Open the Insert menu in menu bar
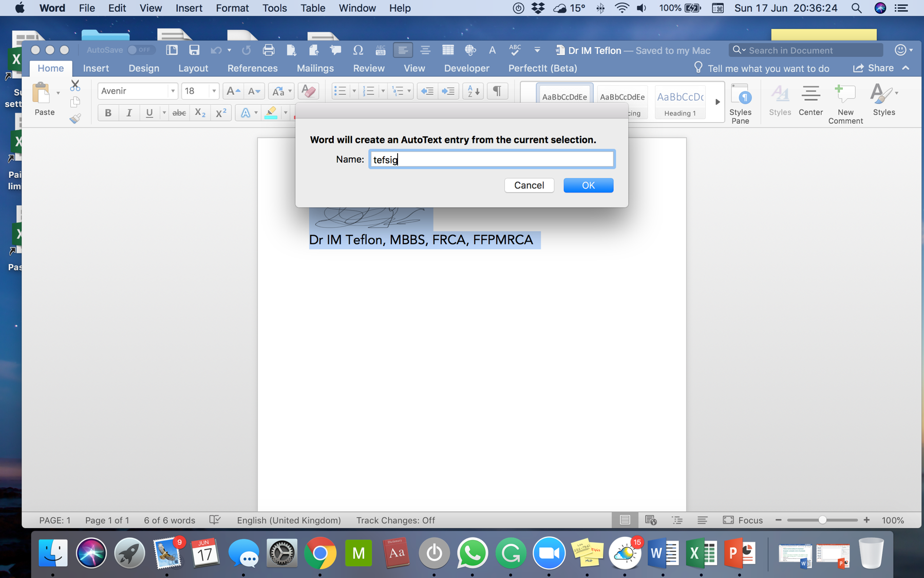 point(188,8)
